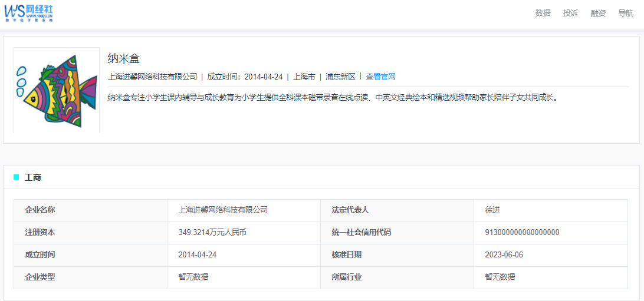
Task: Click the 统一社会信用代码 value 913000000000000000
Action: click(x=522, y=233)
